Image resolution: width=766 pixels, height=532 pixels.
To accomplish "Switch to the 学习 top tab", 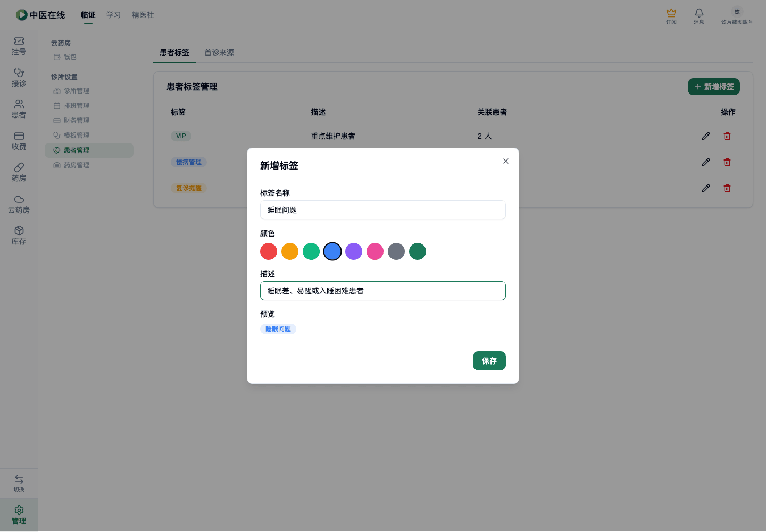I will 114,15.
